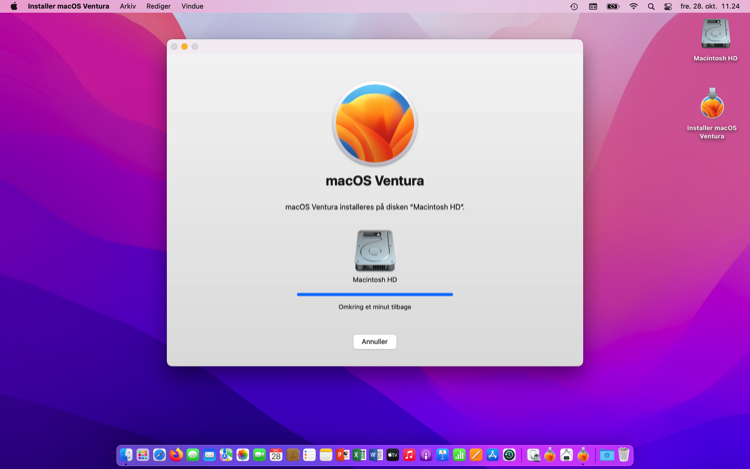The image size is (750, 469).
Task: Open the Apple menu
Action: pos(14,6)
